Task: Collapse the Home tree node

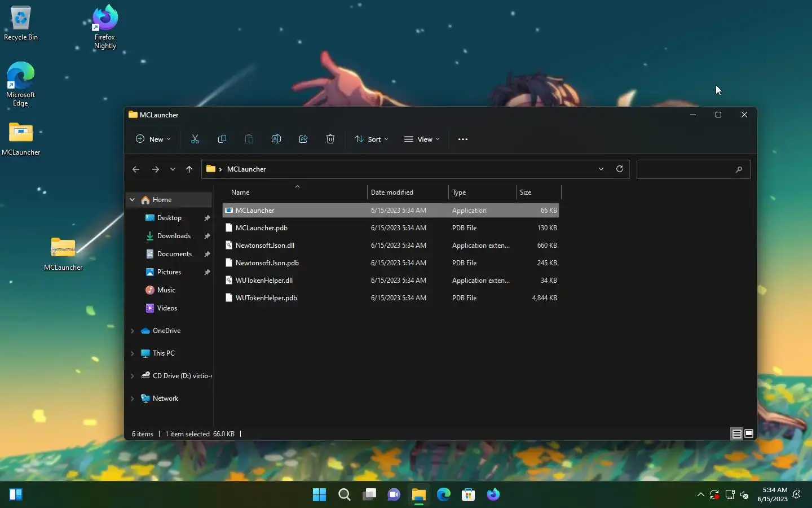Action: click(x=132, y=200)
